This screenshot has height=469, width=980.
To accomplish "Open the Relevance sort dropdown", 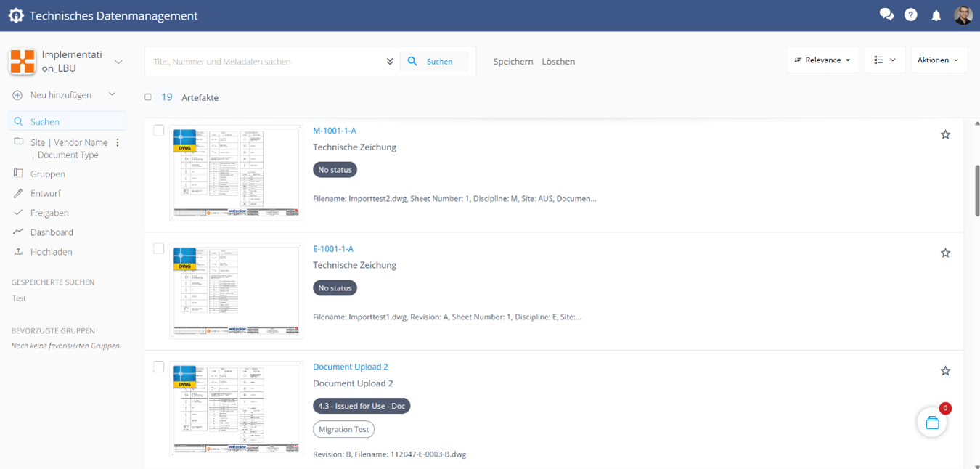I will pos(822,60).
